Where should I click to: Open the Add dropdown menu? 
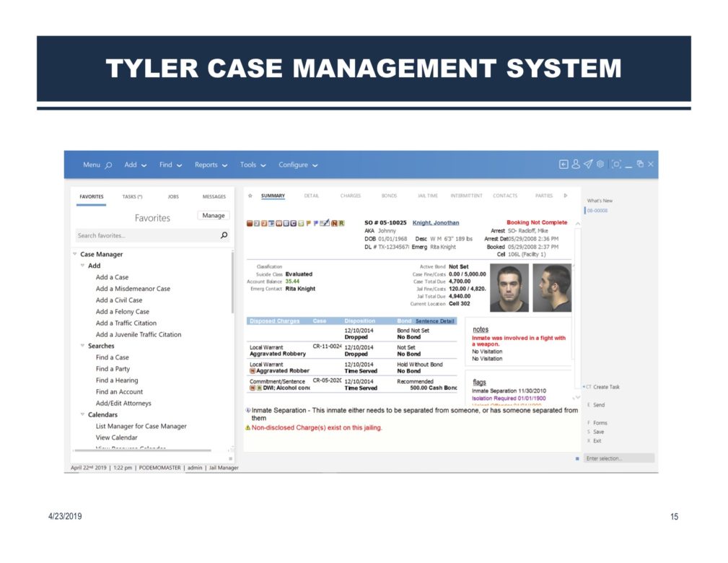click(135, 165)
